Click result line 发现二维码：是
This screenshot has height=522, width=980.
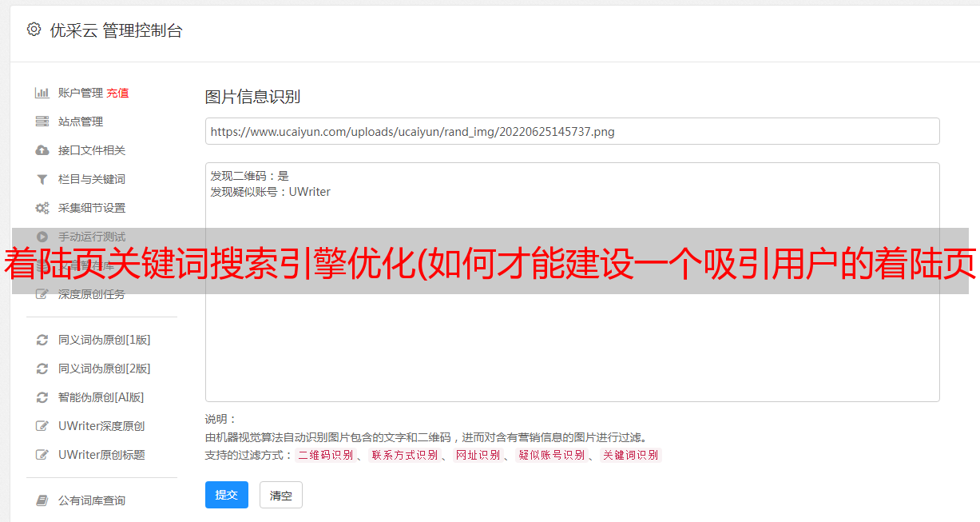pyautogui.click(x=250, y=176)
